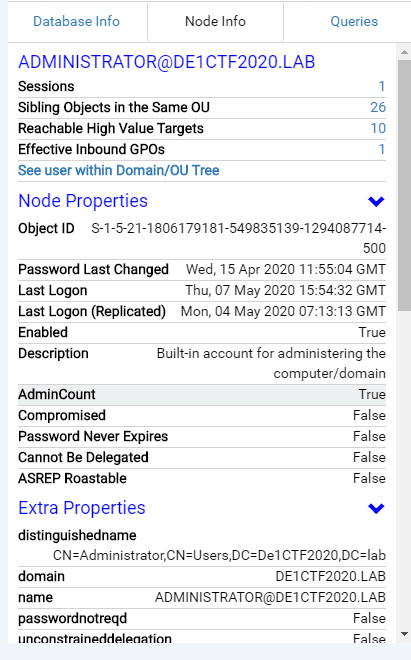Screen dimensions: 411x660
Task: Switch to the Database Info tab
Action: point(76,21)
